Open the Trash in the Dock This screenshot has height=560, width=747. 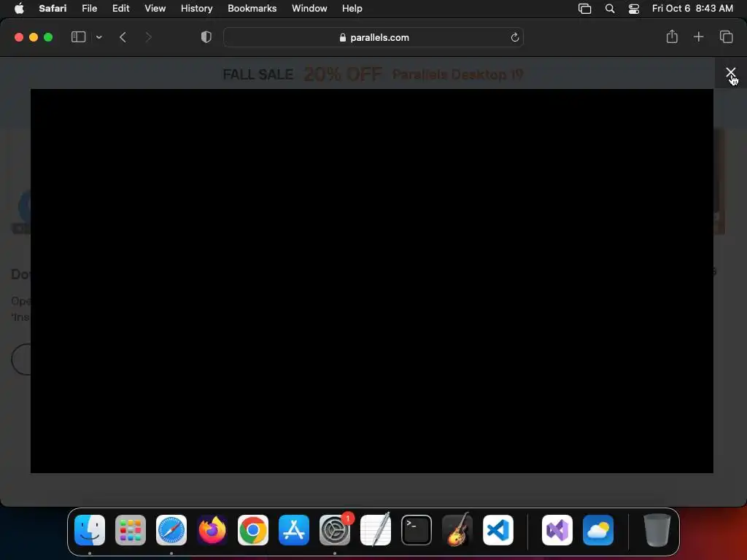[x=657, y=530]
